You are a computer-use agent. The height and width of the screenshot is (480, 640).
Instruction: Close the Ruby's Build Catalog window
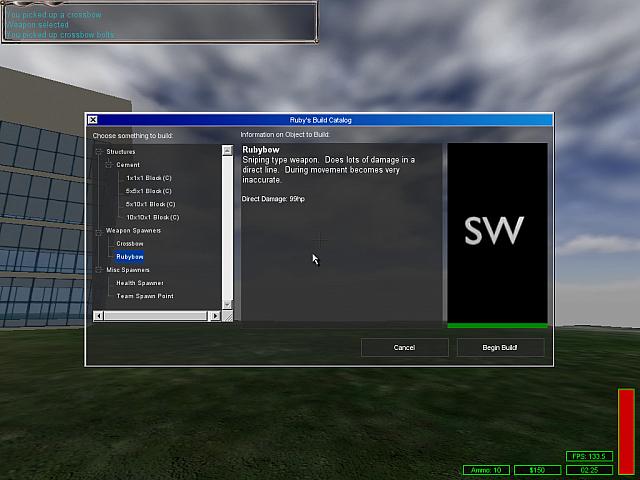93,120
